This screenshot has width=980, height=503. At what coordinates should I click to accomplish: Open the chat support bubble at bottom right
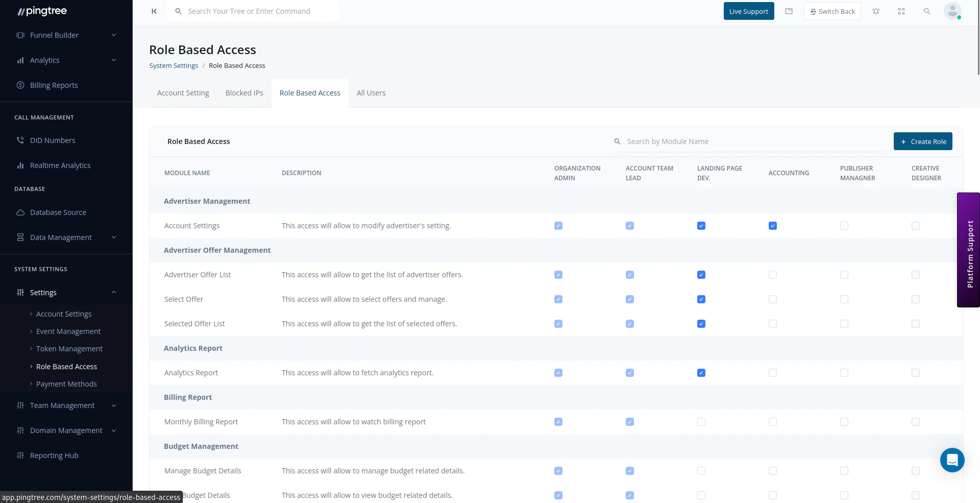tap(952, 460)
